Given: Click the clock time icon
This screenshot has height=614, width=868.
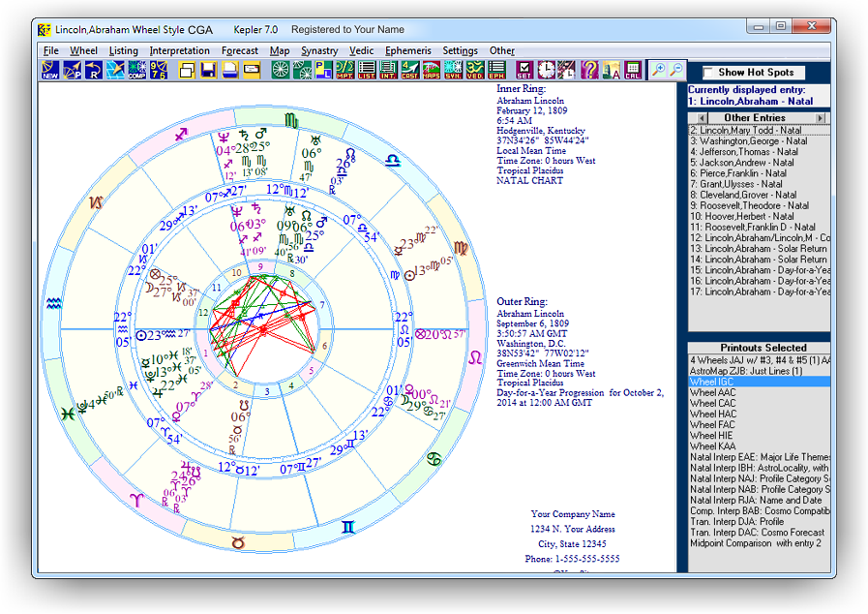Looking at the screenshot, I should pyautogui.click(x=546, y=70).
